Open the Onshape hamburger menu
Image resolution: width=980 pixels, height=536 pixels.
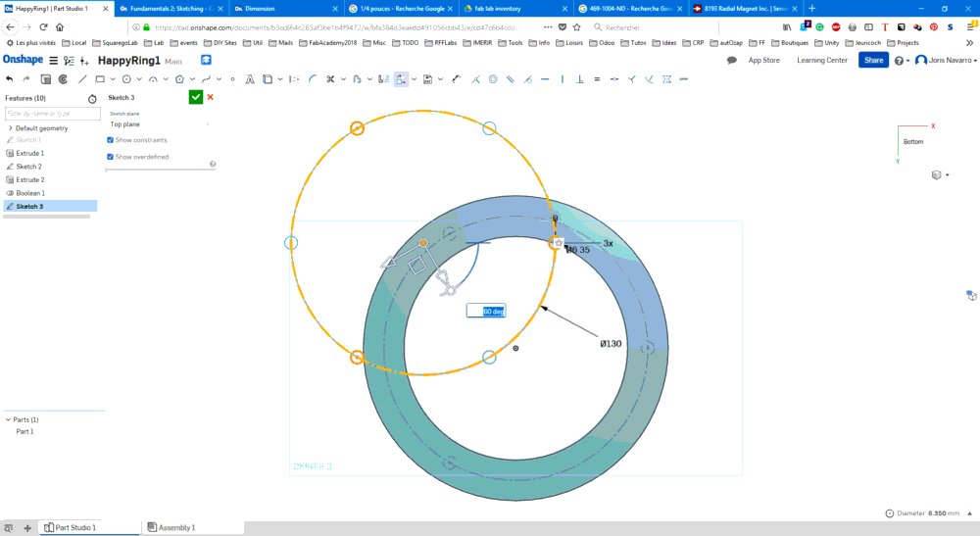pos(53,61)
